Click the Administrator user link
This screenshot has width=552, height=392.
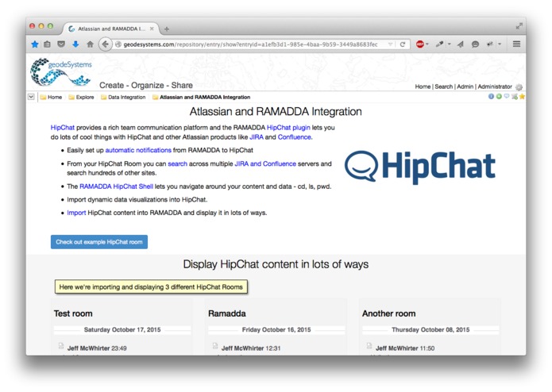click(495, 86)
